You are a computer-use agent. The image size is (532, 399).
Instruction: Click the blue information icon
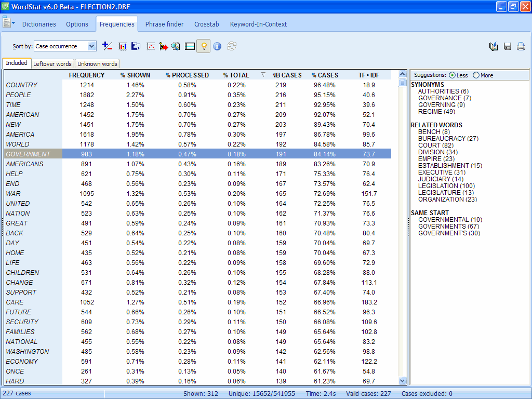(x=217, y=46)
